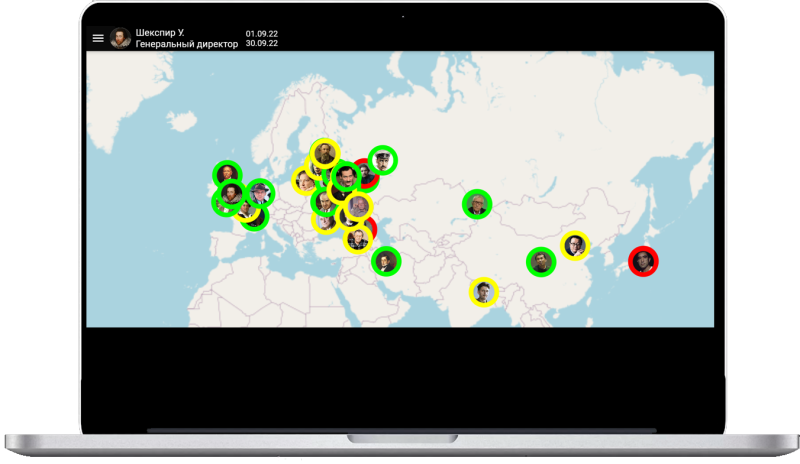Open the green marker with grey-haired man in Poland
Screen dimensions: 800x464
pos(323,201)
